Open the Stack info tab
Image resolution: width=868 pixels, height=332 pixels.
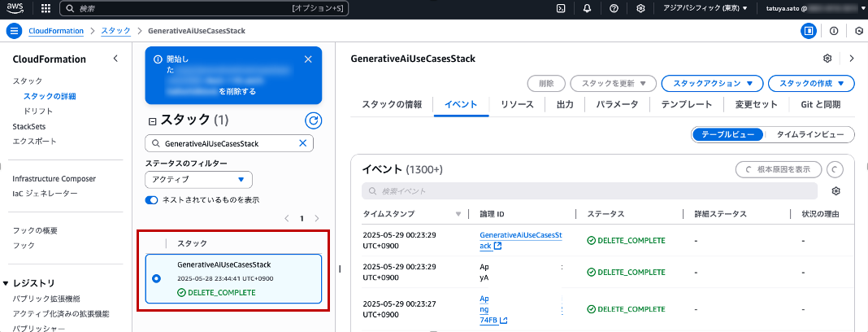click(x=392, y=105)
